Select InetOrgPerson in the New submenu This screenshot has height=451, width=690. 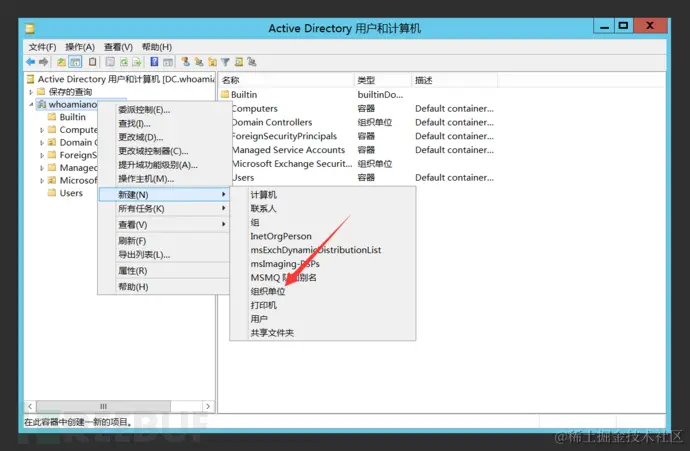pos(323,236)
